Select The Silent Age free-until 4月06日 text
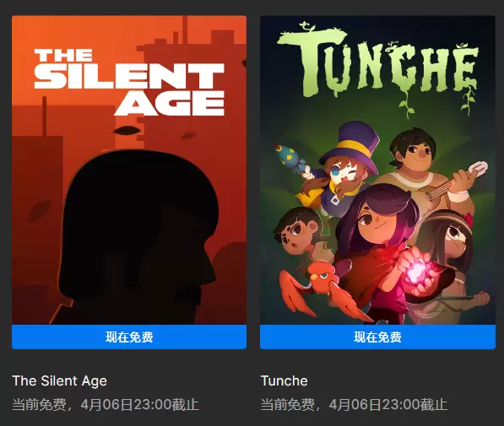504x426 pixels. point(106,404)
